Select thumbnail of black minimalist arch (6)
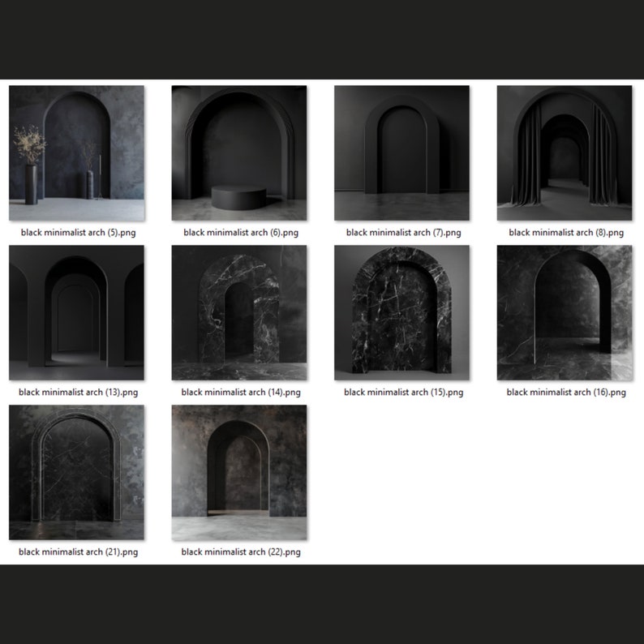The image size is (644, 644). click(x=239, y=153)
